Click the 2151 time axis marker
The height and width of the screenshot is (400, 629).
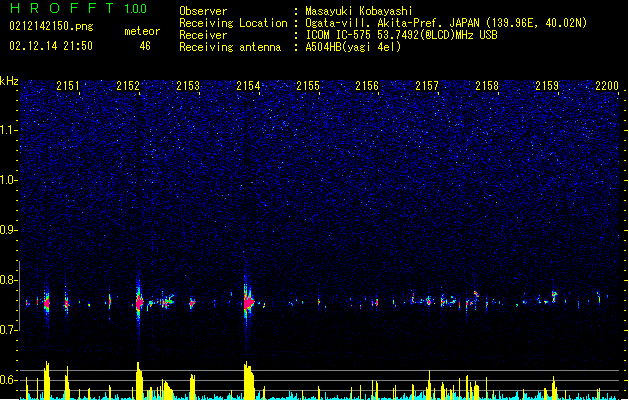tap(68, 85)
